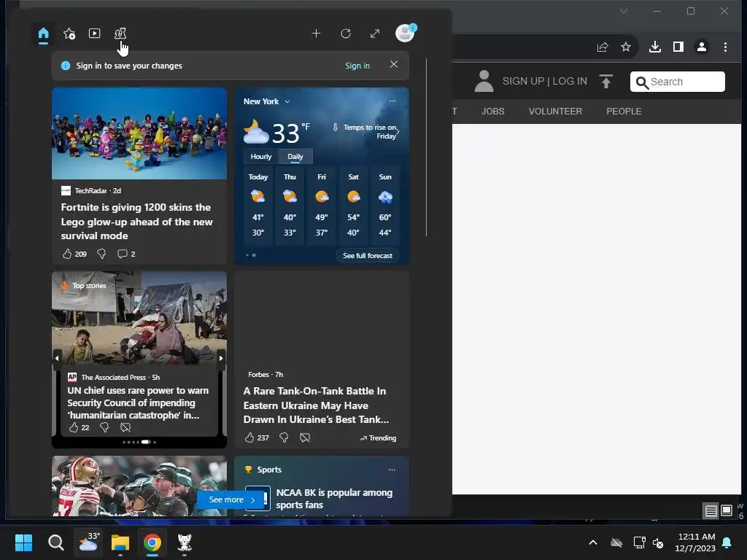Hide the Forbes tank article
This screenshot has height=560, width=747.
305,437
